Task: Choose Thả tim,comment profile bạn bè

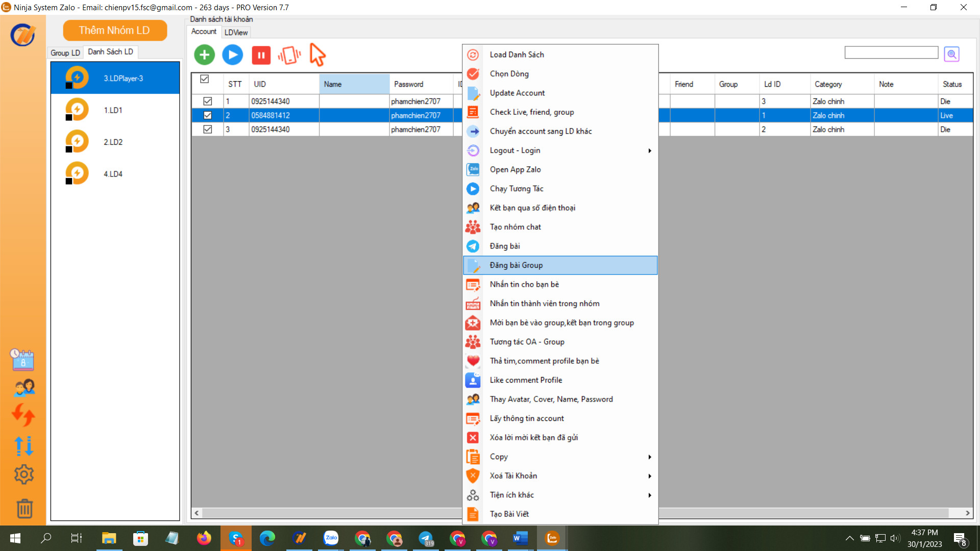Action: pos(560,361)
